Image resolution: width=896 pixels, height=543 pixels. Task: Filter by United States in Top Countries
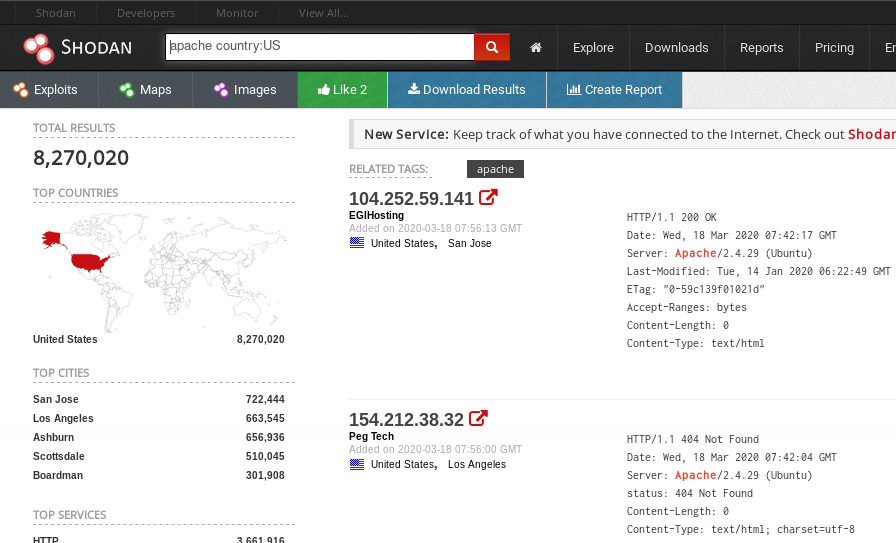(x=65, y=339)
